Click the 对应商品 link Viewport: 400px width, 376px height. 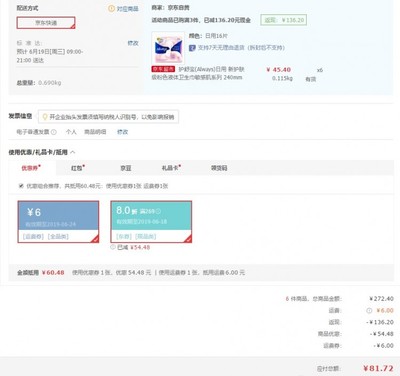click(x=127, y=9)
